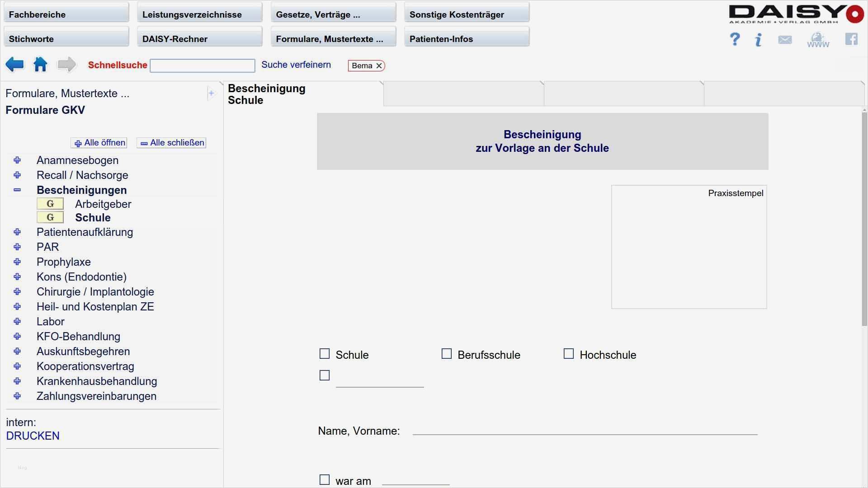Click the Schnellsuche input field
Viewport: 868px width, 488px height.
pyautogui.click(x=202, y=66)
